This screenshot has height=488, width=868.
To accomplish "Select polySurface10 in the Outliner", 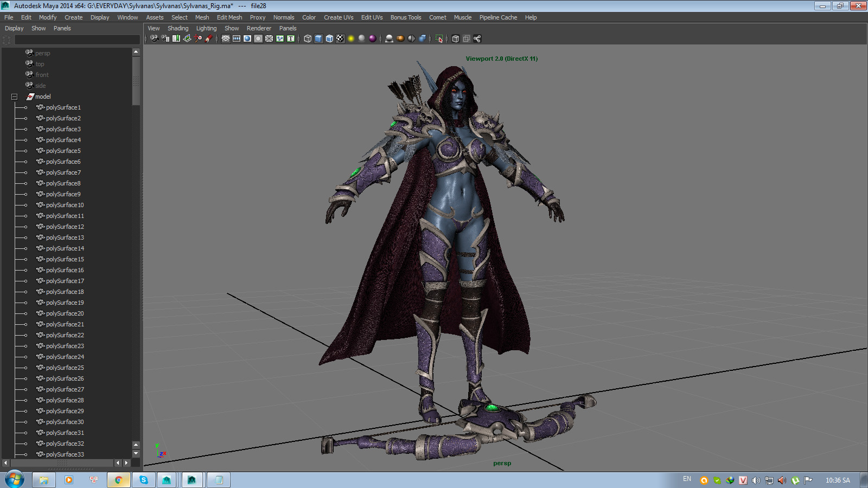I will 65,205.
